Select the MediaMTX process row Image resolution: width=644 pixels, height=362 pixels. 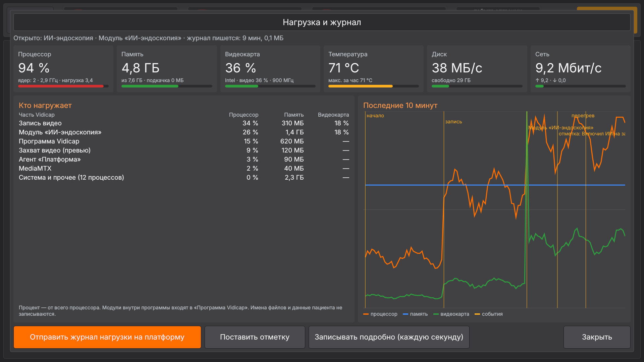(x=184, y=169)
